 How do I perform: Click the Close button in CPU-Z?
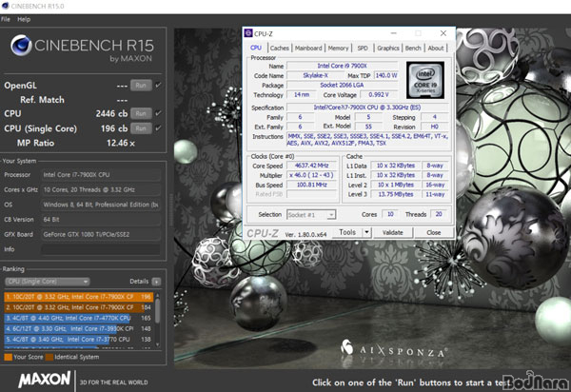(x=434, y=232)
